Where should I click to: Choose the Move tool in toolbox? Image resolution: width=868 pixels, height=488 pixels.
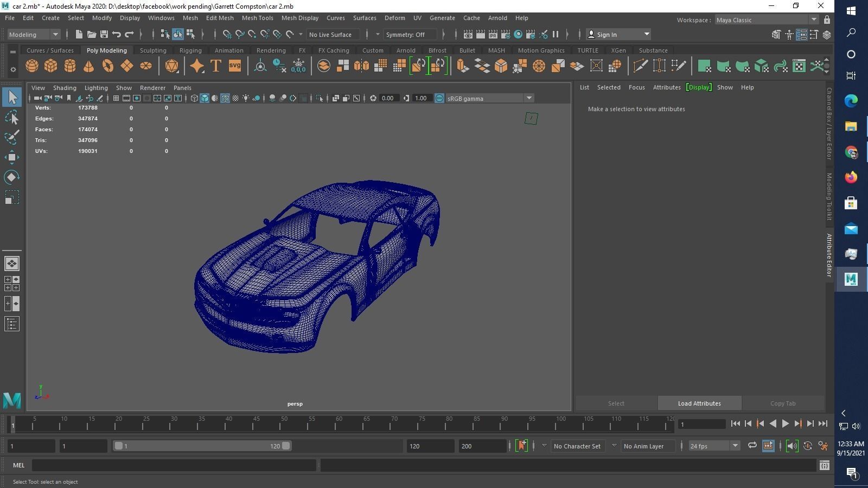(12, 157)
